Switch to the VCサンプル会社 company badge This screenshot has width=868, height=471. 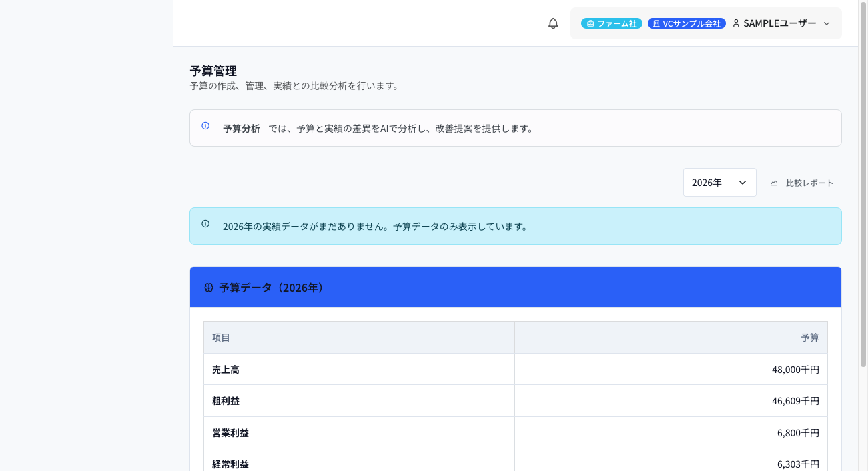686,23
